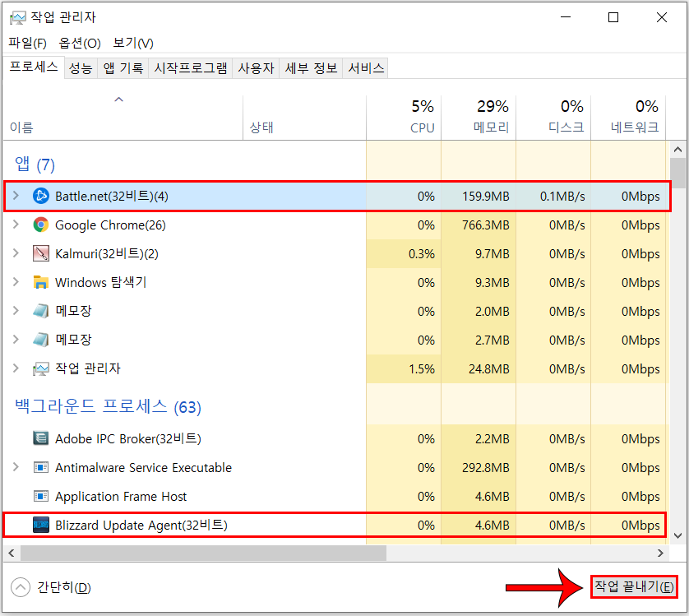Expand Antimalware Service Executable
The width and height of the screenshot is (689, 616).
point(16,467)
